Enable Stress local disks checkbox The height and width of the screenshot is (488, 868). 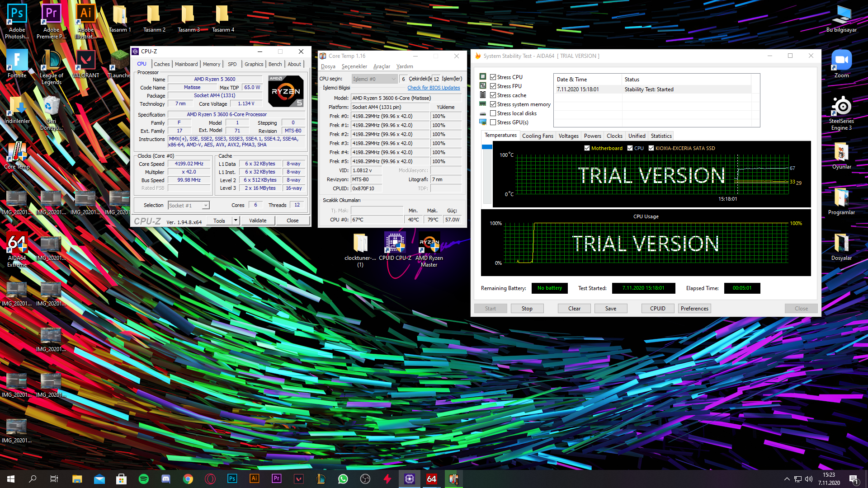click(x=493, y=113)
